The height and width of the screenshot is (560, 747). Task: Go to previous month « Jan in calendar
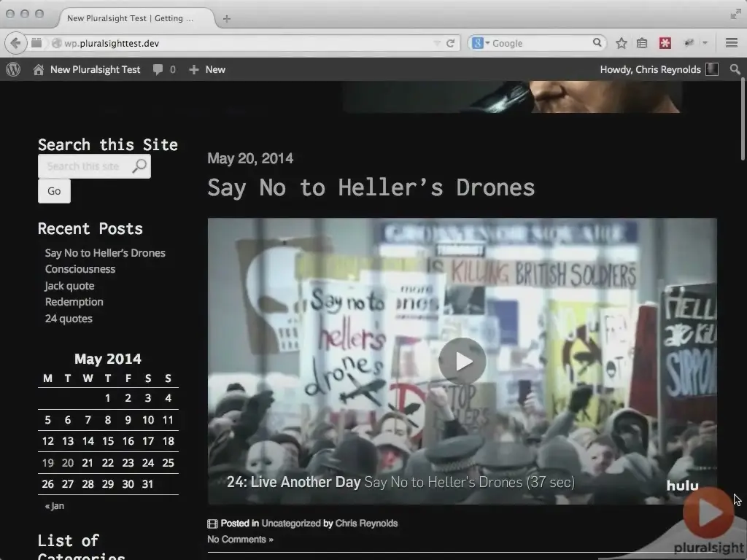click(x=54, y=506)
